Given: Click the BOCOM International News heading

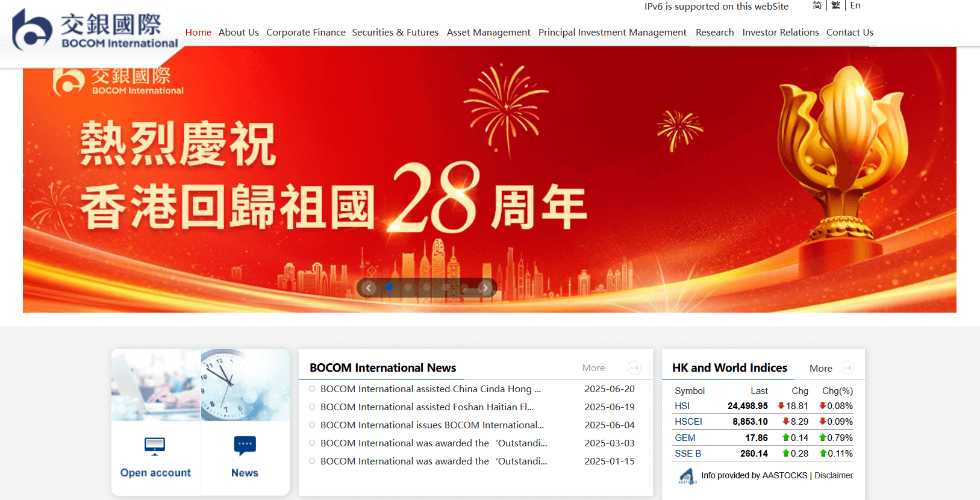Looking at the screenshot, I should pyautogui.click(x=383, y=367).
